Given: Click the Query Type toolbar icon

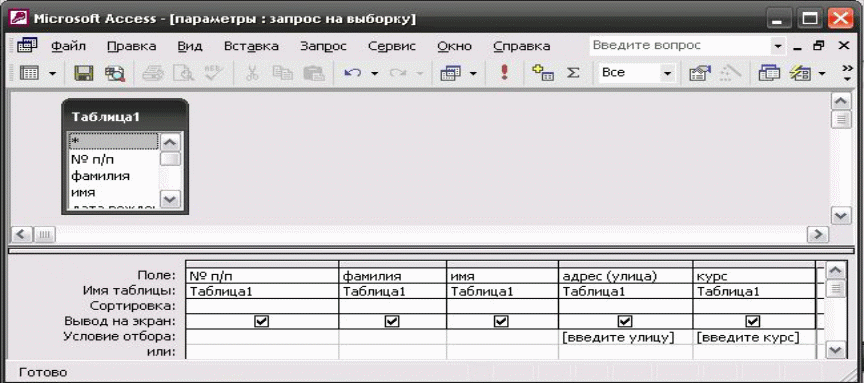Looking at the screenshot, I should click(450, 73).
